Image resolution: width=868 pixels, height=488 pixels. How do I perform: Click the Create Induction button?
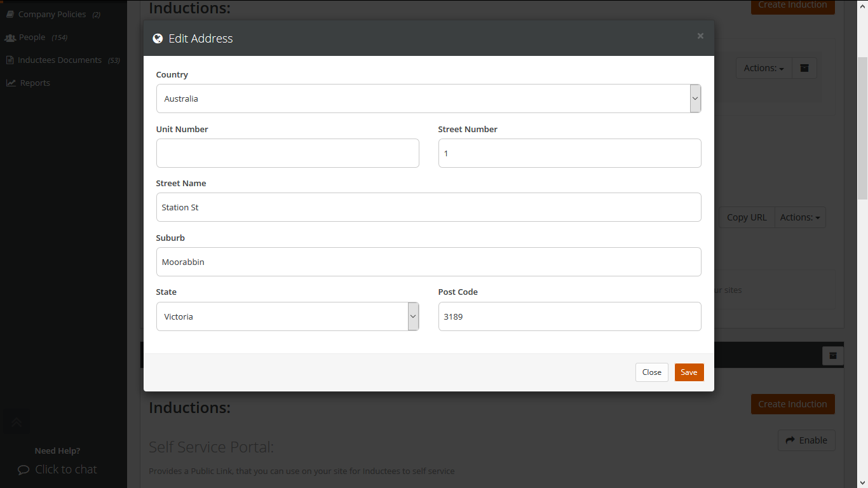792,403
